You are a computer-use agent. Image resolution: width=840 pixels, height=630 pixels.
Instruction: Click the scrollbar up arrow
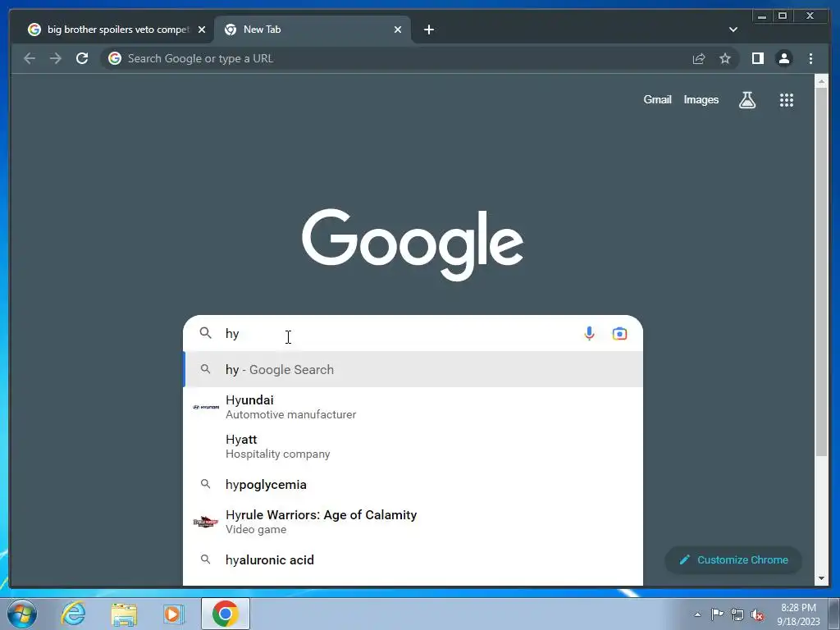[821, 81]
